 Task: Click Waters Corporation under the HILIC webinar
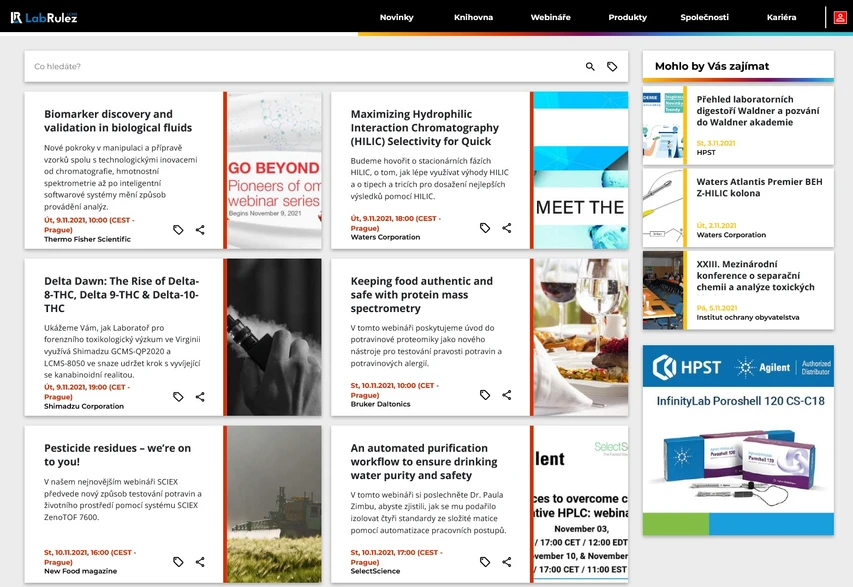click(385, 237)
